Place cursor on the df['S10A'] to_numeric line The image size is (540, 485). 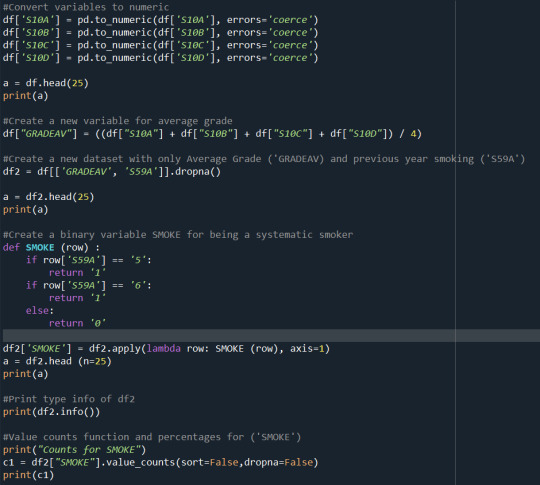click(160, 20)
